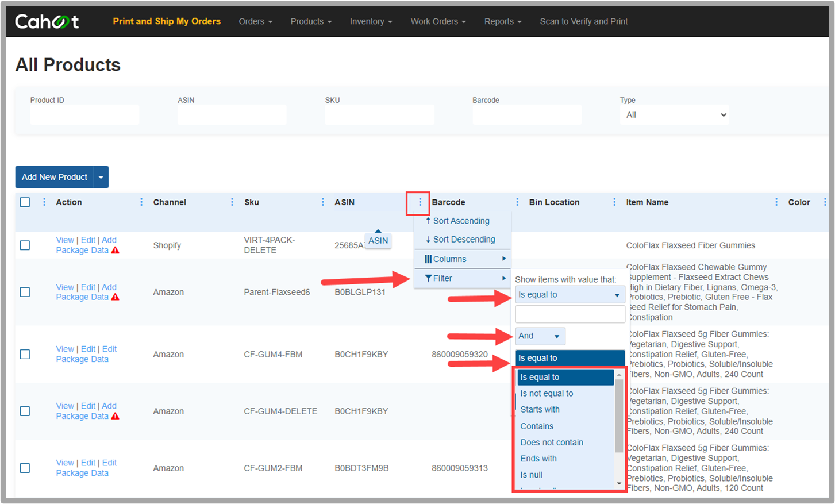This screenshot has width=835, height=504.
Task: Open the Work Orders dropdown menu
Action: pyautogui.click(x=438, y=21)
